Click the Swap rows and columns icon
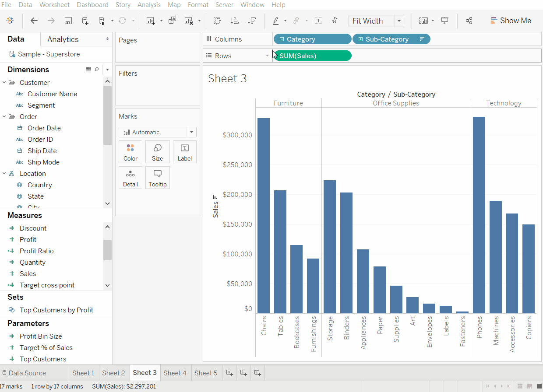 point(217,21)
